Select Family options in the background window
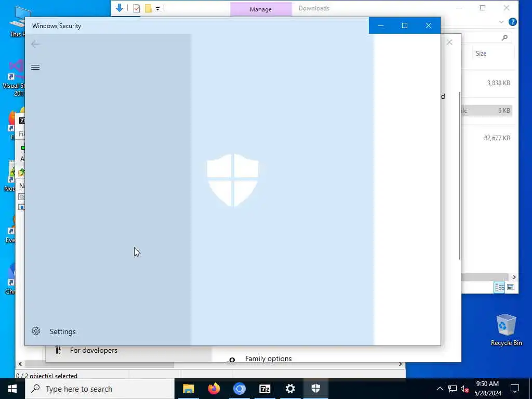This screenshot has width=532, height=399. pyautogui.click(x=269, y=358)
